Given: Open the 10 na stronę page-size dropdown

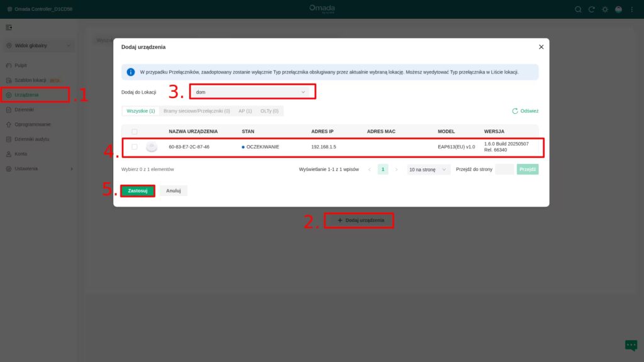Looking at the screenshot, I should (428, 170).
